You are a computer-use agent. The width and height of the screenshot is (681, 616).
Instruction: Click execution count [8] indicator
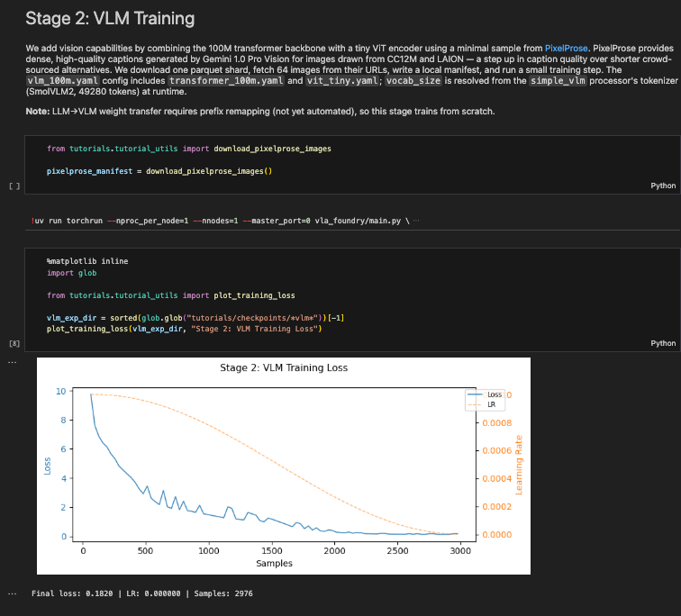pos(14,343)
